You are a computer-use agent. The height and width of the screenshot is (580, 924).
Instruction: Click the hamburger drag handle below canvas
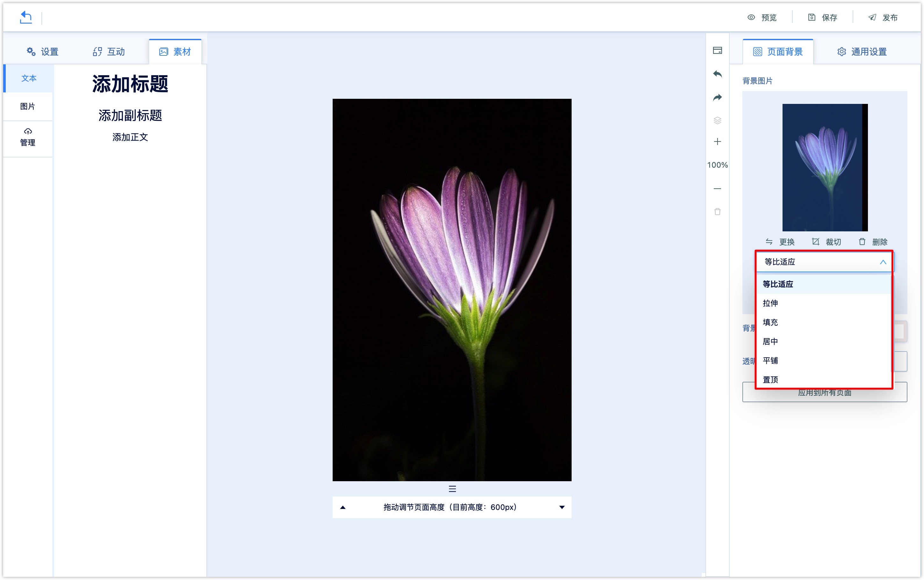[x=452, y=489]
